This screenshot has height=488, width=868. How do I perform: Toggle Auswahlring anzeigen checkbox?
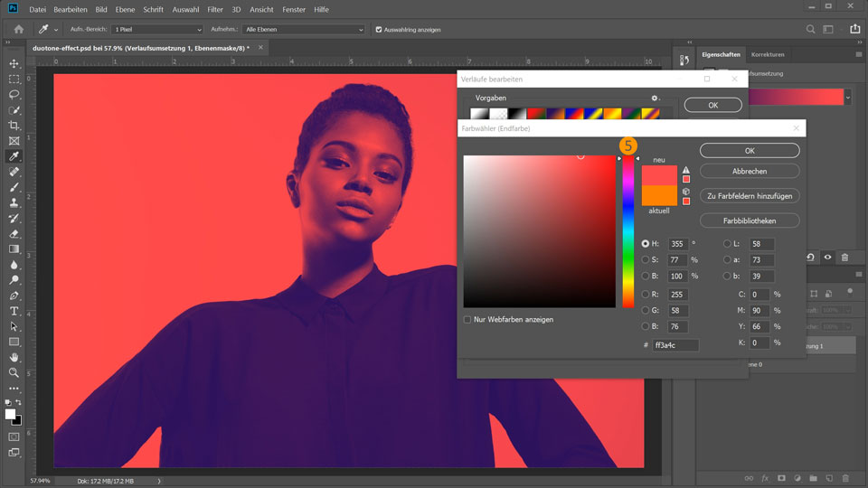click(379, 30)
